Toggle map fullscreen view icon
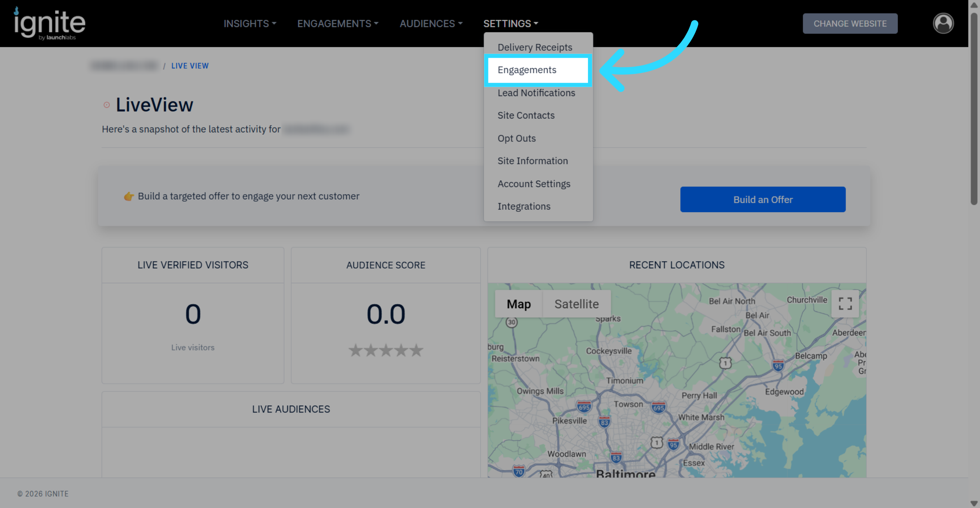 click(845, 304)
